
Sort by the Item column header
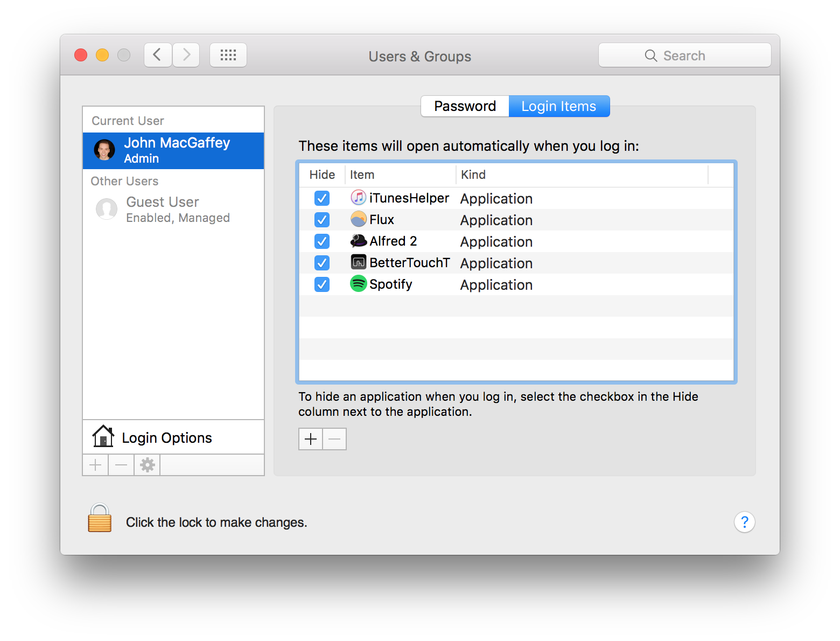click(x=401, y=175)
